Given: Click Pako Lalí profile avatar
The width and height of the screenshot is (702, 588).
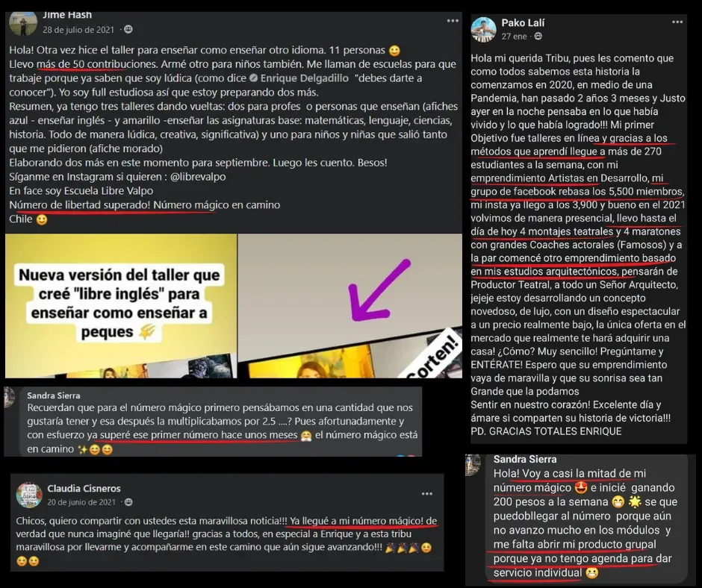Looking at the screenshot, I should click(483, 30).
